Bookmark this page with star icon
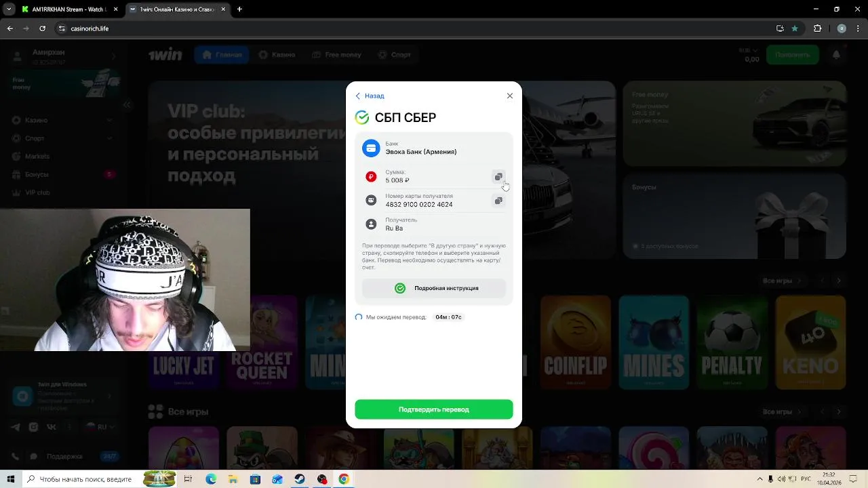The width and height of the screenshot is (868, 488). (x=795, y=28)
